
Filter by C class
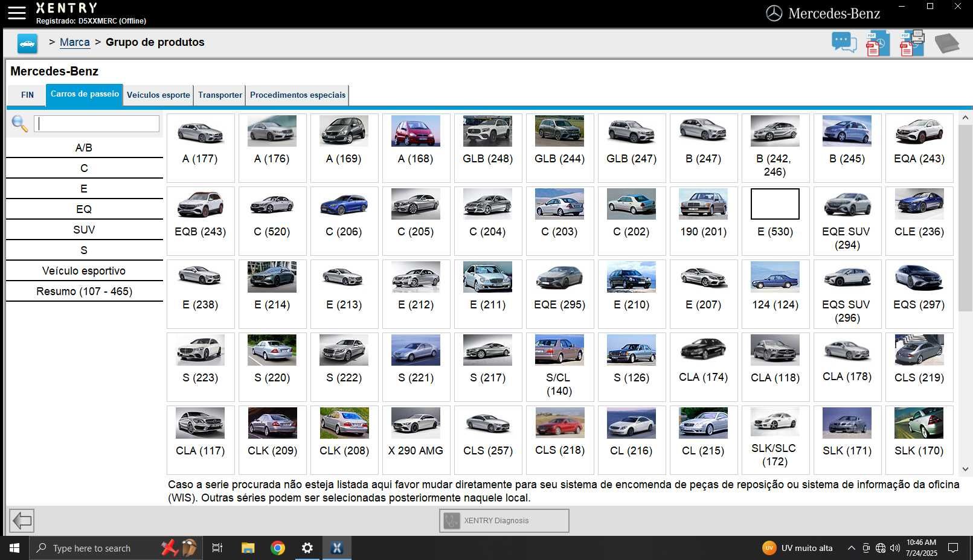coord(84,168)
